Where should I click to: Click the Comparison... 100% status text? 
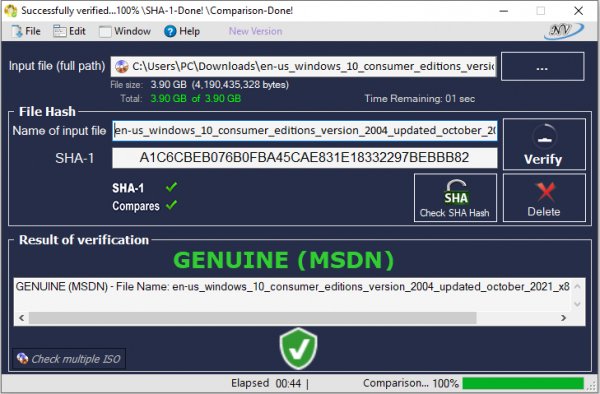click(x=411, y=383)
